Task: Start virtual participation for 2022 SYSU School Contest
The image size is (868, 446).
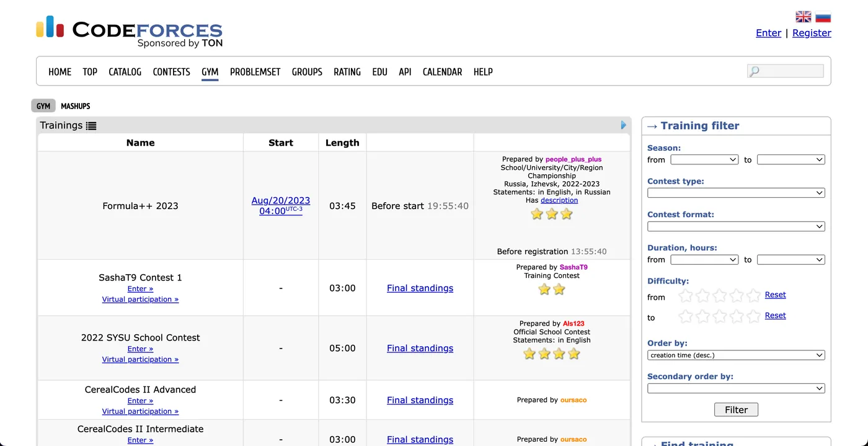Action: pos(140,359)
